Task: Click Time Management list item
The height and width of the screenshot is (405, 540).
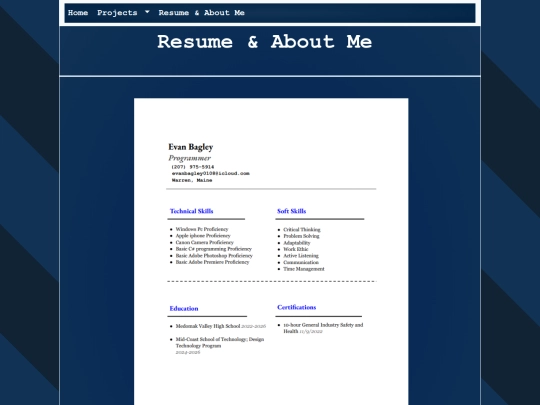Action: [x=304, y=269]
